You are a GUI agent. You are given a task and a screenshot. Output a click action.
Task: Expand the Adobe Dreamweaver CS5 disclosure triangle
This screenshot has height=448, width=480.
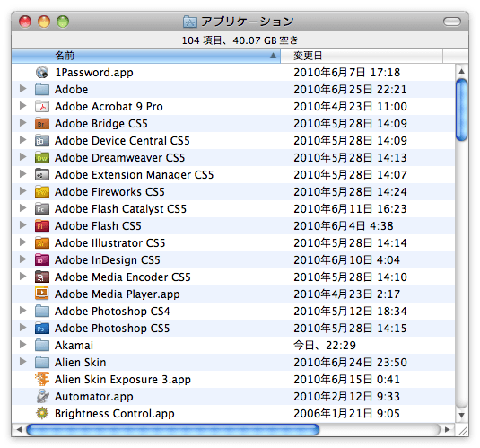tap(22, 157)
